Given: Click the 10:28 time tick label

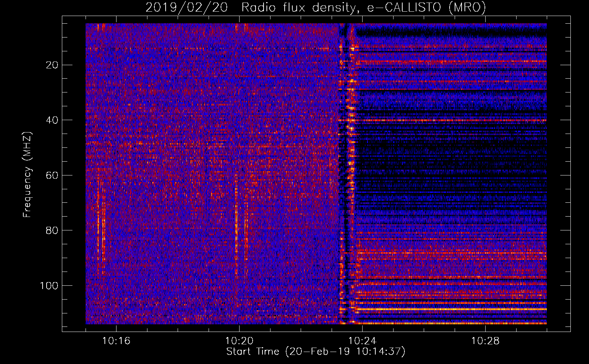Looking at the screenshot, I should [485, 341].
